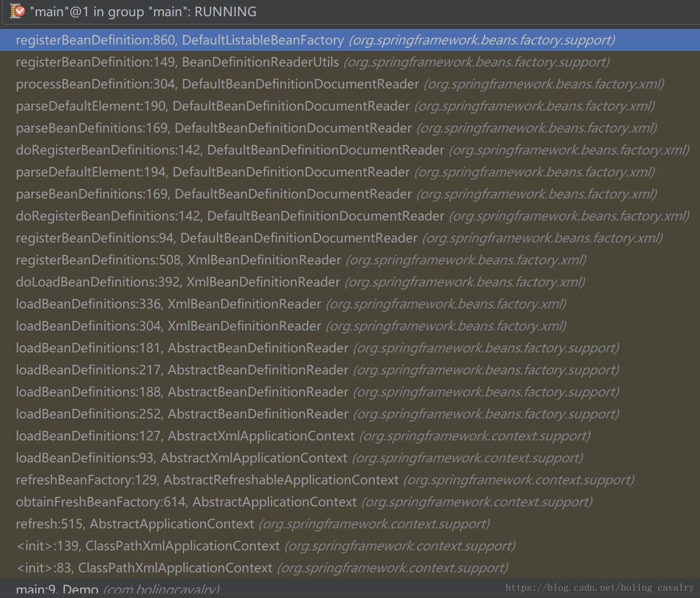The height and width of the screenshot is (598, 700).
Task: Choose frame loadBeanDefinitions:181, AbstractBeanDefinitionReader
Action: pos(350,348)
